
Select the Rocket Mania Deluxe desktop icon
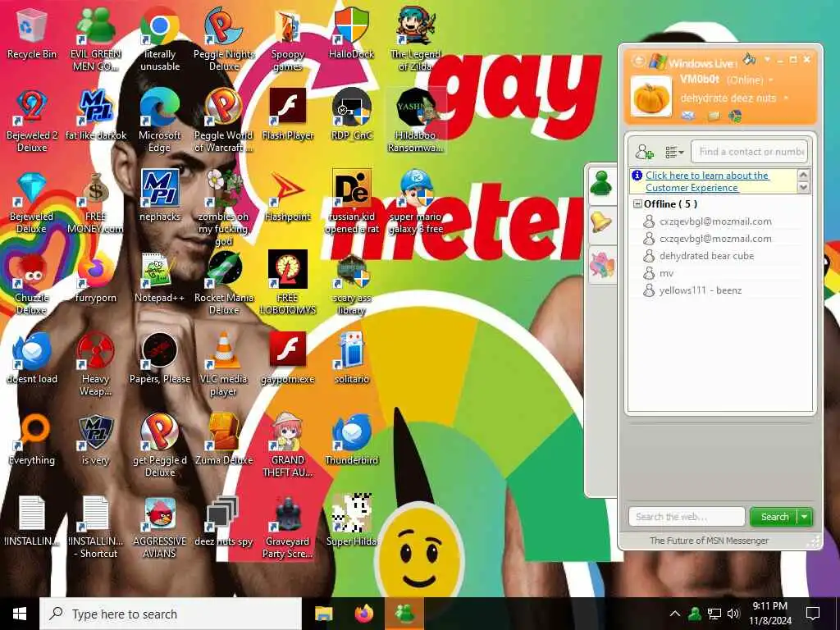223,283
